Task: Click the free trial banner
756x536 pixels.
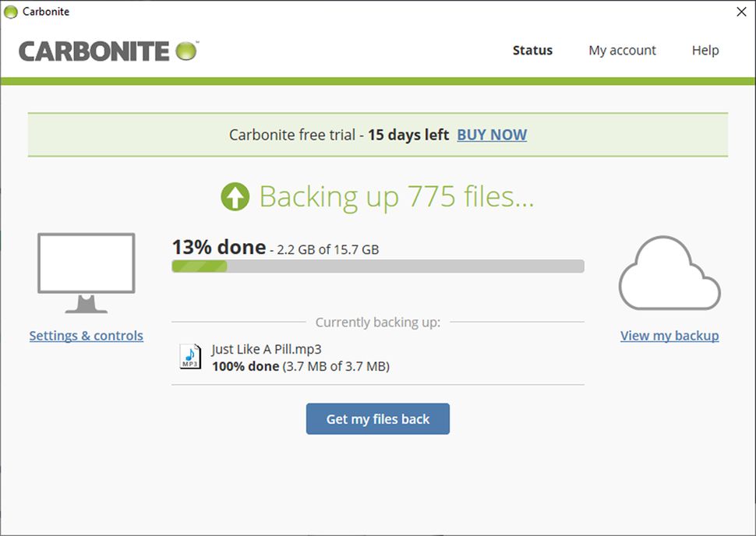Action: pos(378,134)
